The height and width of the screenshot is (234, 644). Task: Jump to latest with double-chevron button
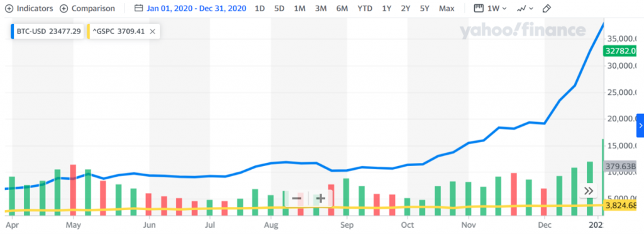coord(589,191)
